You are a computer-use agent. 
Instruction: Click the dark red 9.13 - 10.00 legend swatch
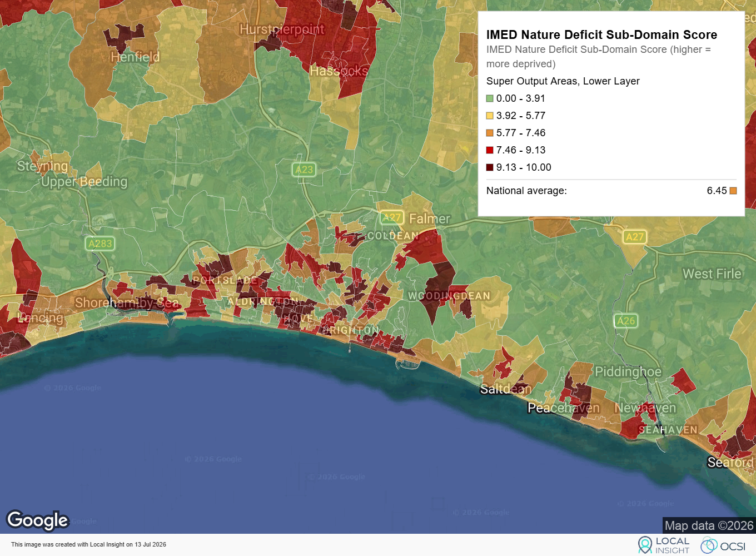click(x=490, y=167)
